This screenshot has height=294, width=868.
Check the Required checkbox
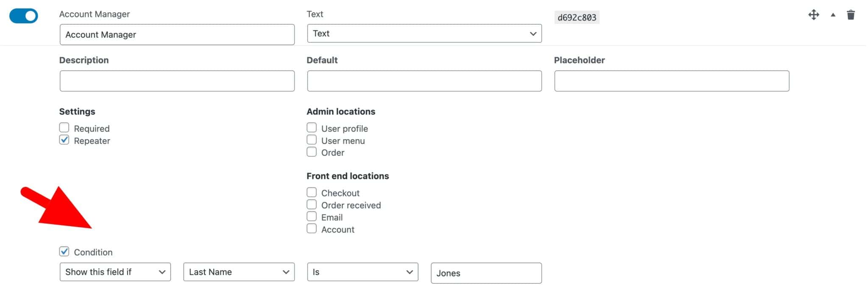click(x=64, y=128)
